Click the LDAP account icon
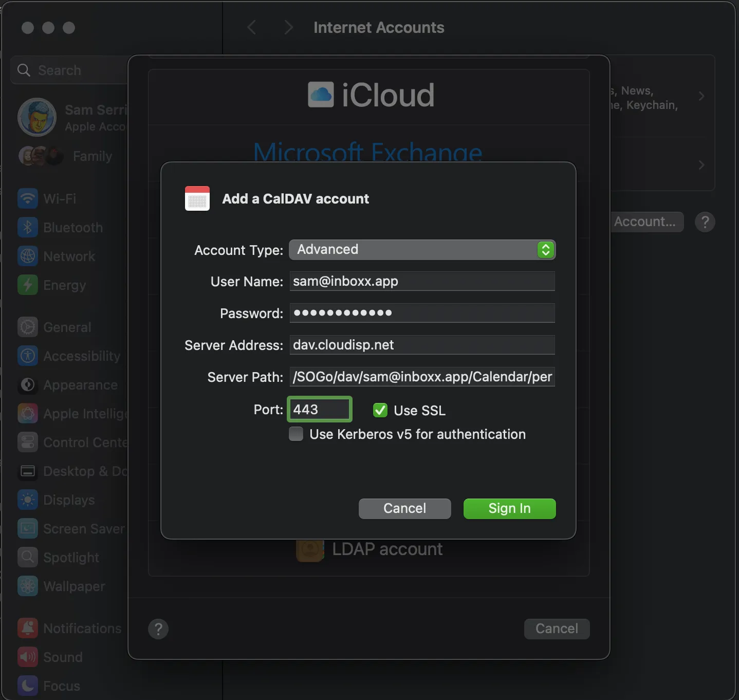This screenshot has width=739, height=700. coord(310,550)
